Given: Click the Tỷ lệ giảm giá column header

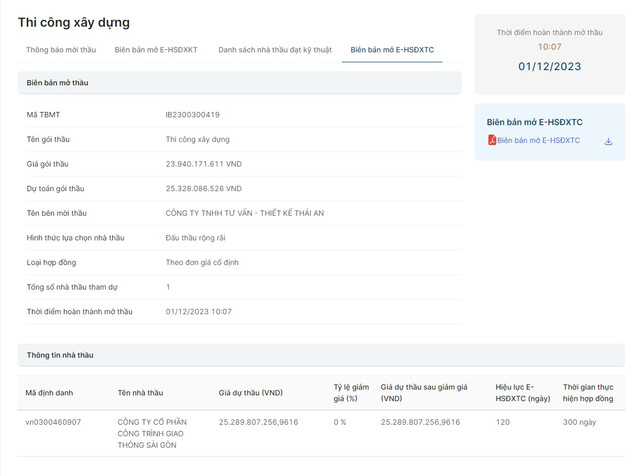Looking at the screenshot, I should pyautogui.click(x=351, y=392).
